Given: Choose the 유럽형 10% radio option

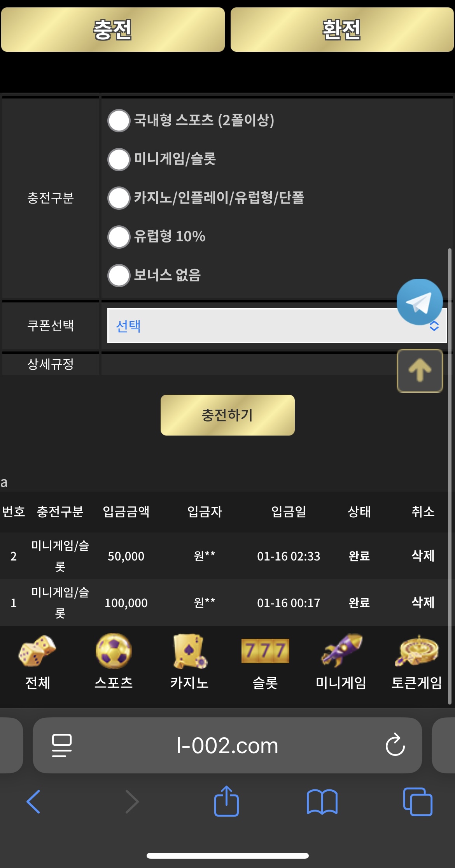Looking at the screenshot, I should click(119, 237).
